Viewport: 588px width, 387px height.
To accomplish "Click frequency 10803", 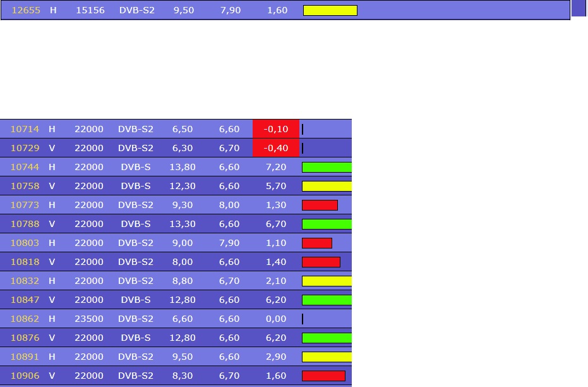I will point(25,243).
